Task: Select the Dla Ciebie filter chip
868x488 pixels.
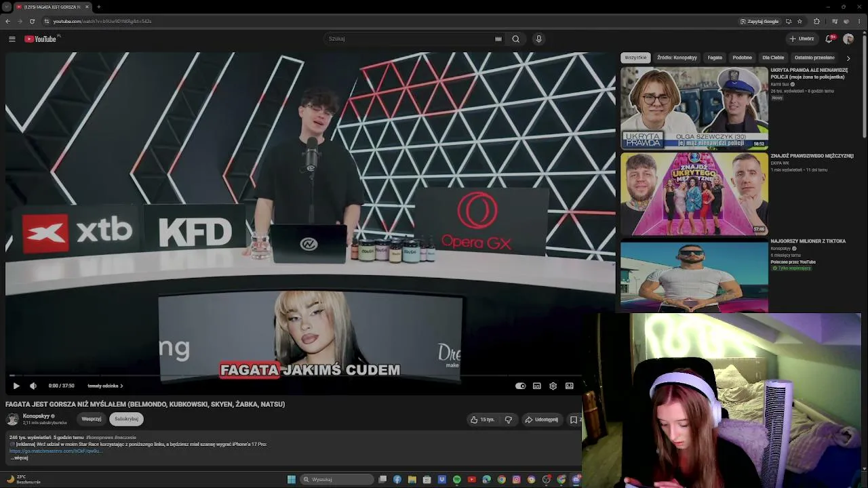Action: [x=773, y=58]
